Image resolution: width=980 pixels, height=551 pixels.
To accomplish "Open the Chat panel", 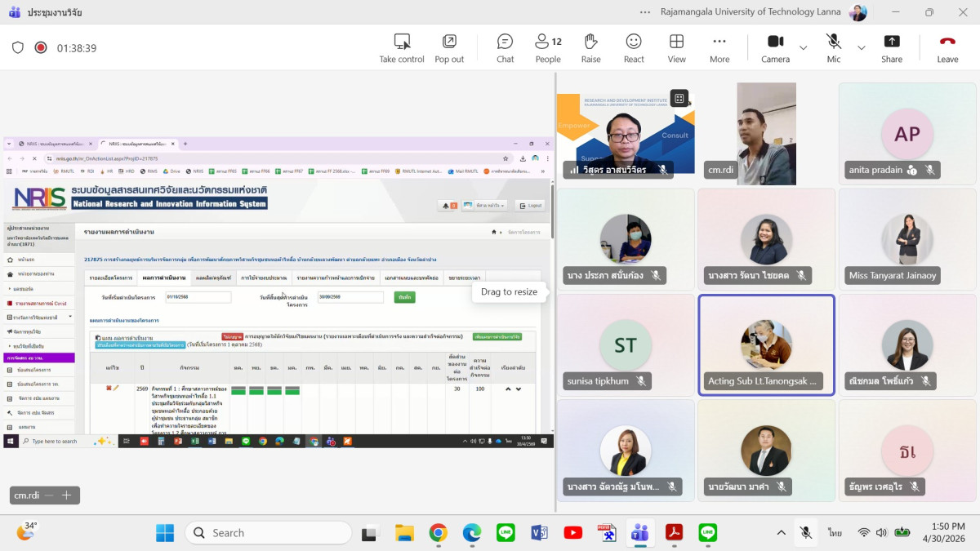I will point(505,47).
